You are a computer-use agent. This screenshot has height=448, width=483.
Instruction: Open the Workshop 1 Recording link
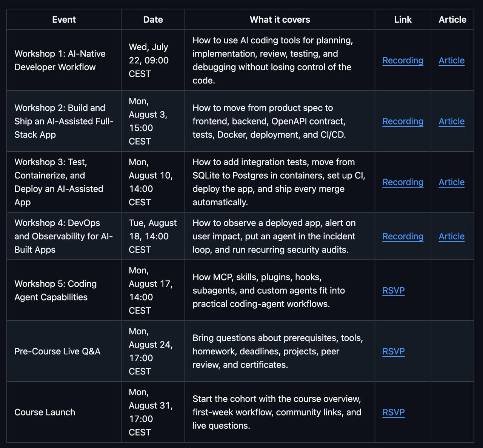[x=403, y=60]
